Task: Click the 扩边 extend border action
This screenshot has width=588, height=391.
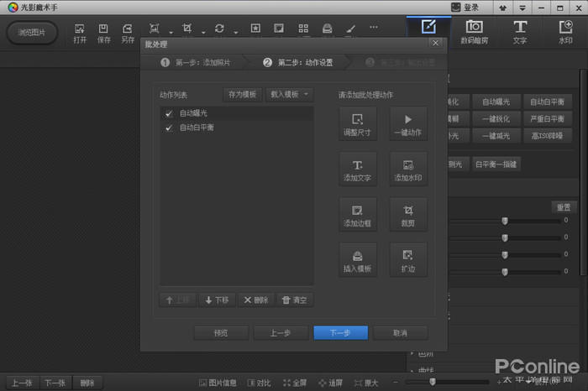Action: [x=408, y=260]
